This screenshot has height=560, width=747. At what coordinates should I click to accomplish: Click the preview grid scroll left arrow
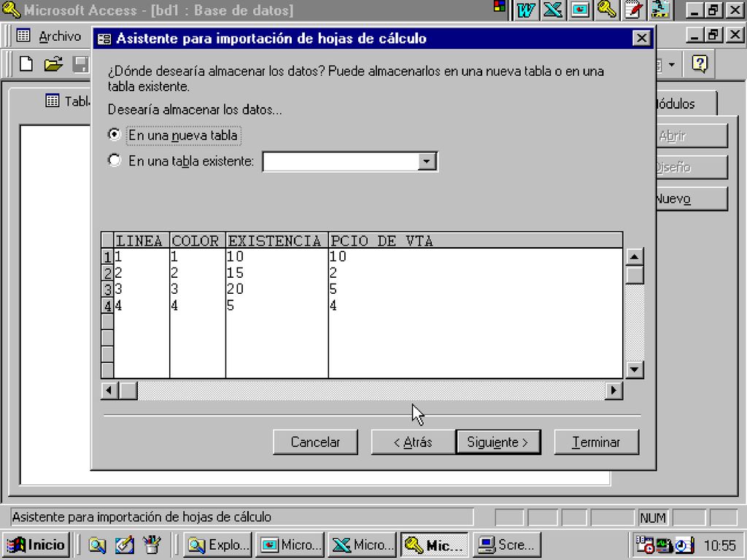pyautogui.click(x=109, y=391)
